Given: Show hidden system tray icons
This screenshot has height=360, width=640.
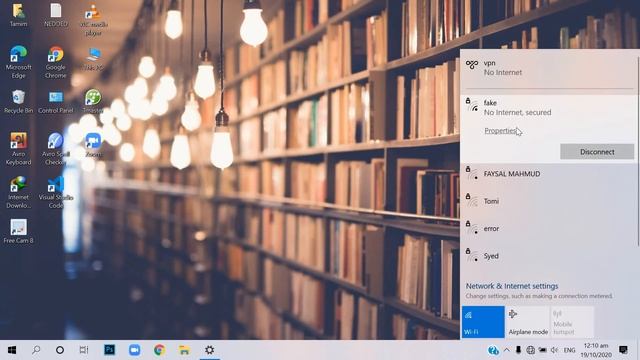Looking at the screenshot, I should coord(507,350).
